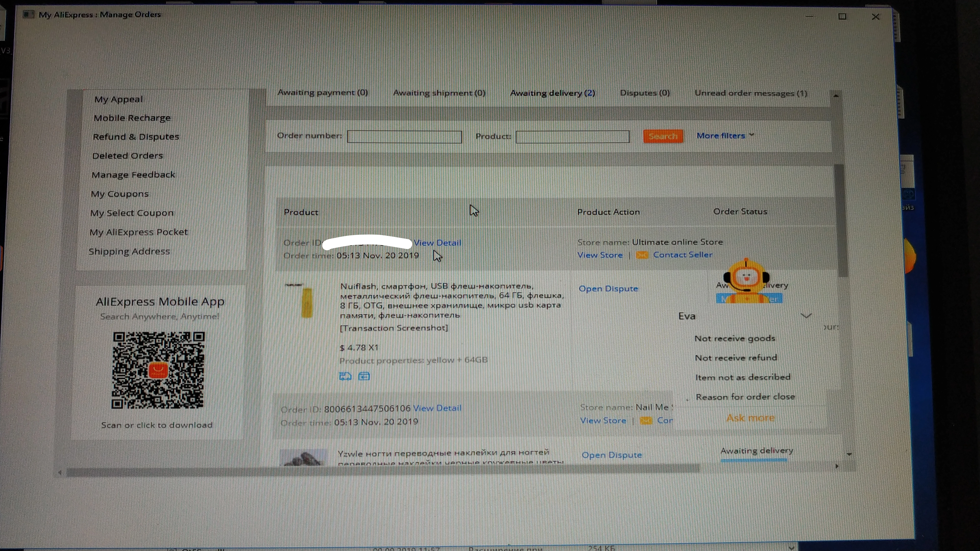Screen dimensions: 980x551
Task: Choose Reason for order close in Eva chat
Action: click(x=745, y=397)
